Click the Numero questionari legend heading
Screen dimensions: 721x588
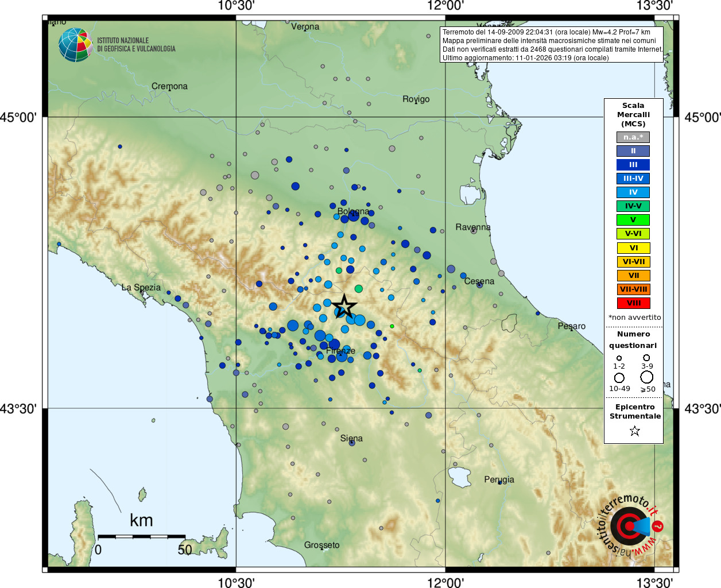633,339
